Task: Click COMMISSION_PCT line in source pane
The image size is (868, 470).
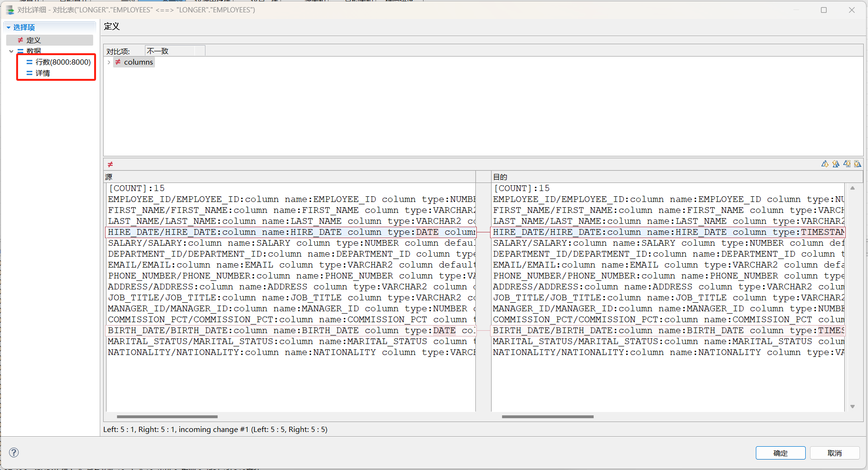Action: click(x=291, y=320)
